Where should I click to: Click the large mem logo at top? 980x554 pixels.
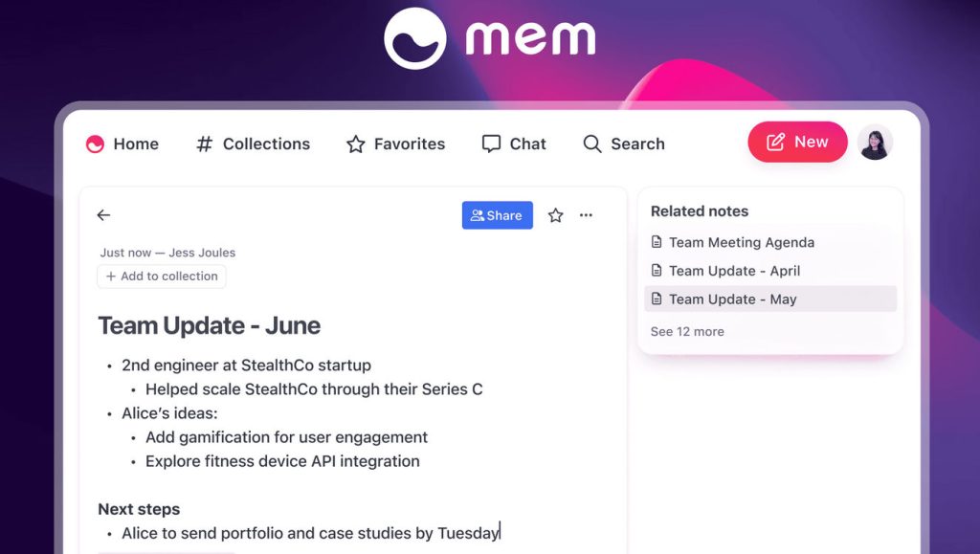[x=490, y=38]
